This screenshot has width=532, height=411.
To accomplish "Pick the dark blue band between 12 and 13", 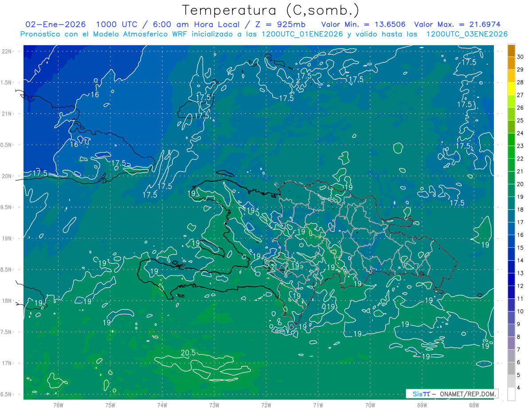I will pos(511,280).
